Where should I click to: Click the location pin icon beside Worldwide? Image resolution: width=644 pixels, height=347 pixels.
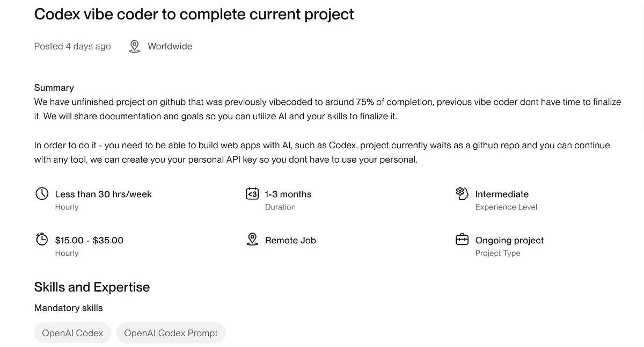click(134, 47)
